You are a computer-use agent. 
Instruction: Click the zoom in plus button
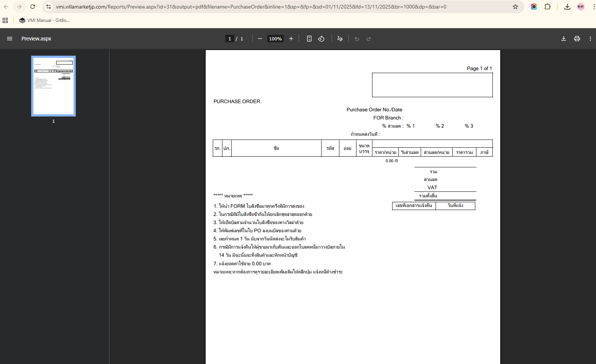tap(291, 39)
